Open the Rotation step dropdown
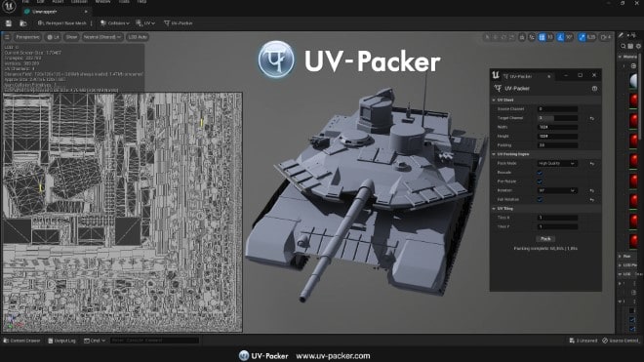This screenshot has width=644, height=362. (558, 190)
